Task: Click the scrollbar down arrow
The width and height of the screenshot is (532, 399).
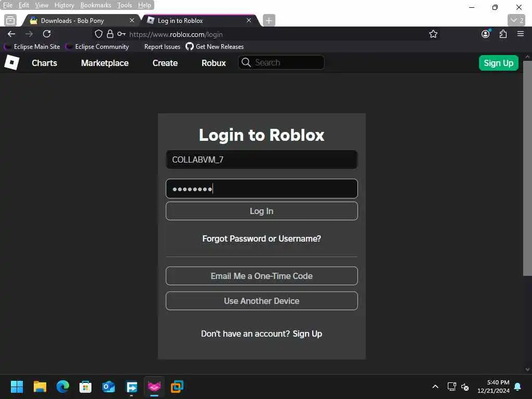Action: click(x=527, y=369)
